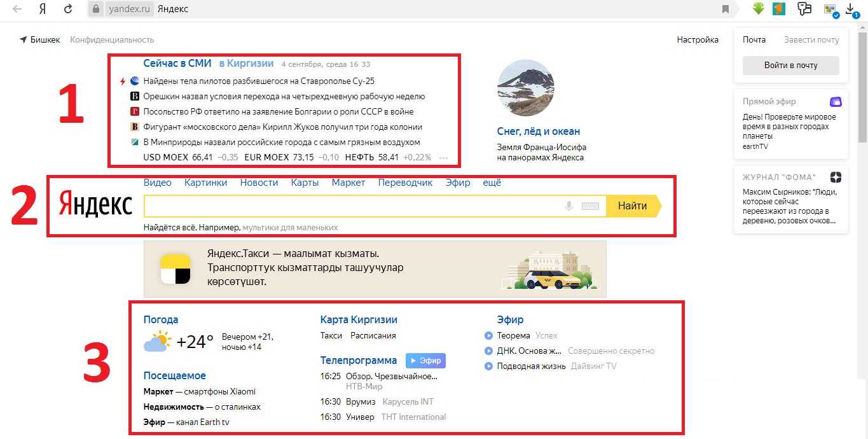
Task: Expand 'ещё' more services menu
Action: coord(492,183)
